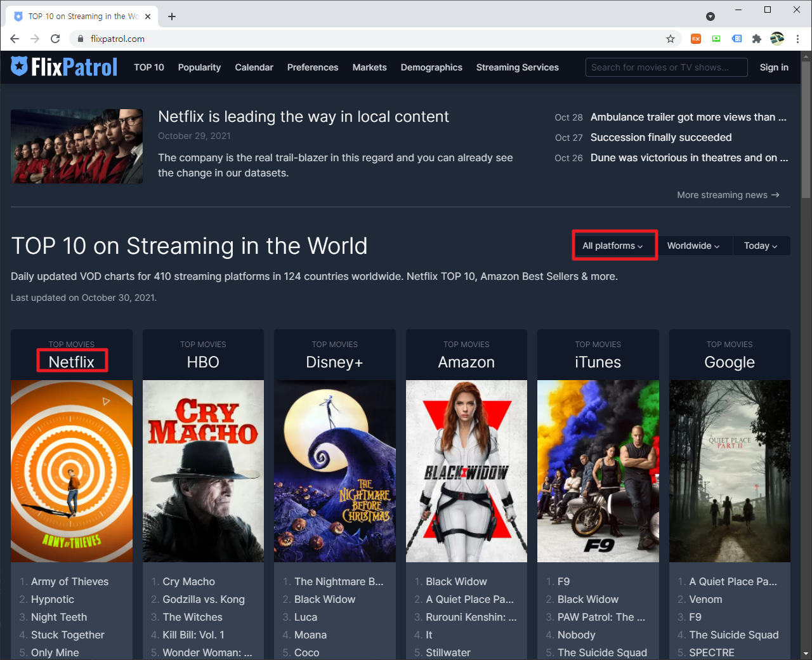812x660 pixels.
Task: Click Nightmare Before Christmas poster
Action: pos(335,471)
